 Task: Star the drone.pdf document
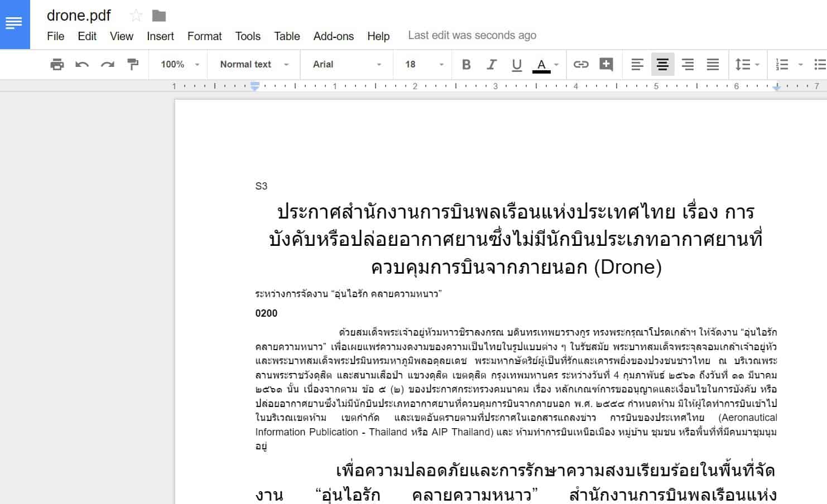pos(136,16)
